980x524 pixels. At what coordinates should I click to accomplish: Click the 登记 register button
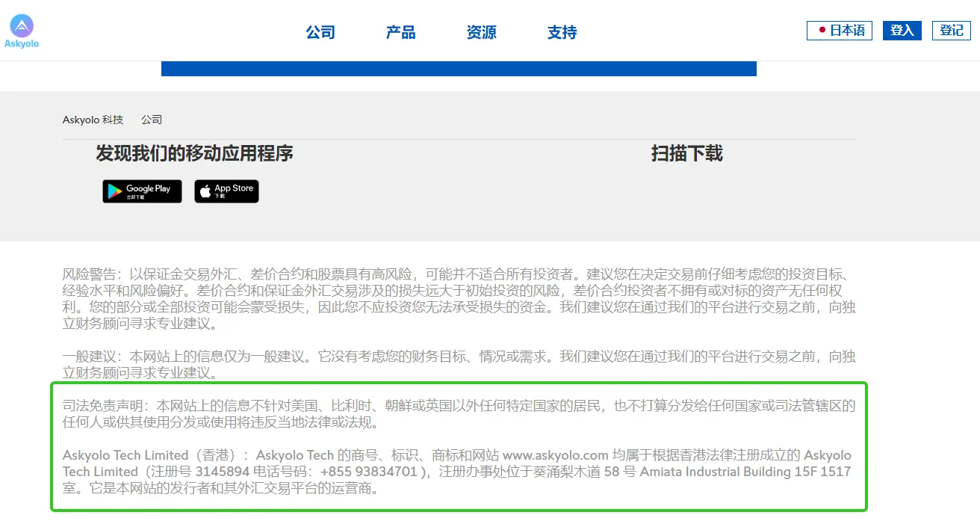[x=952, y=31]
